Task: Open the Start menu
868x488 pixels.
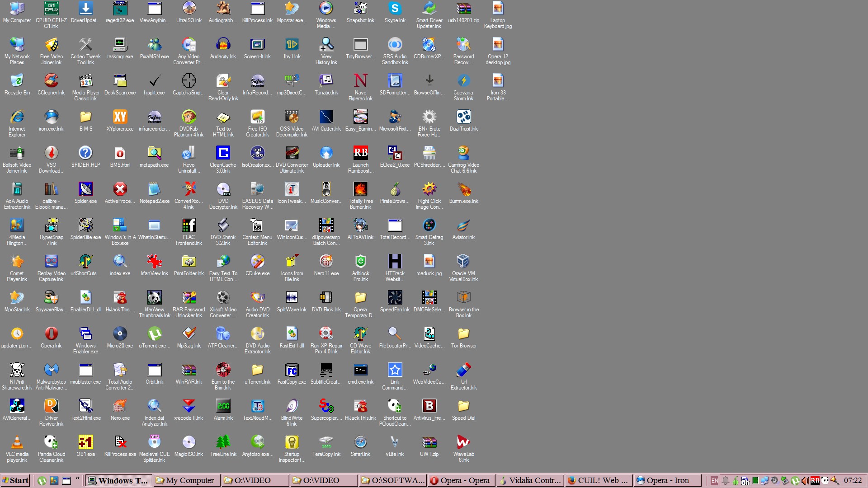Action: point(15,480)
